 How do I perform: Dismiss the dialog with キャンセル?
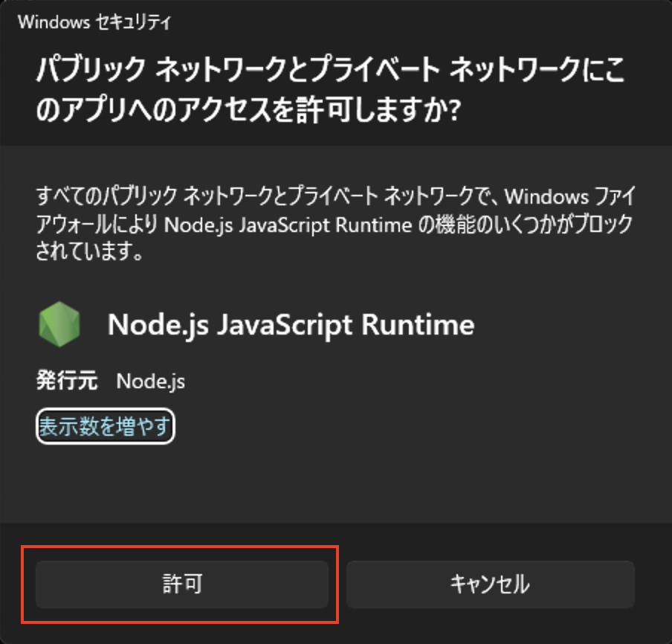(490, 584)
